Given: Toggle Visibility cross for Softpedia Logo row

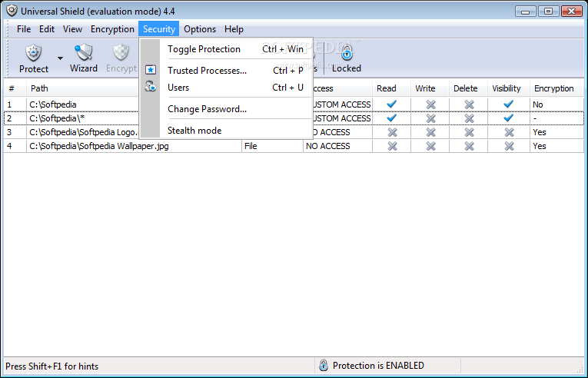Looking at the screenshot, I should 509,132.
